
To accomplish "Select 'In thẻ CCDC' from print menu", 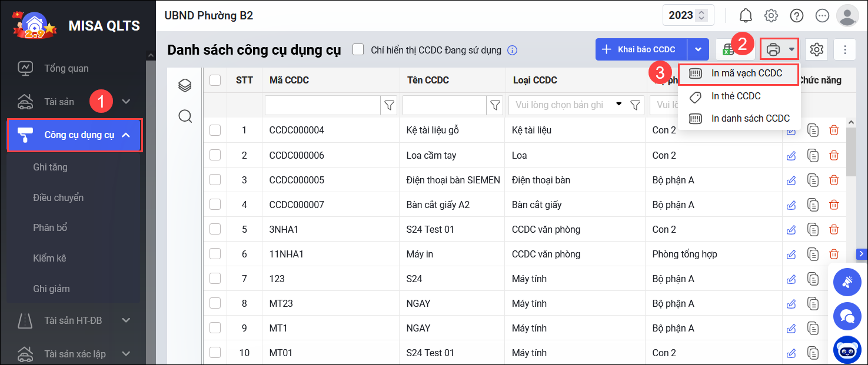I will [736, 96].
